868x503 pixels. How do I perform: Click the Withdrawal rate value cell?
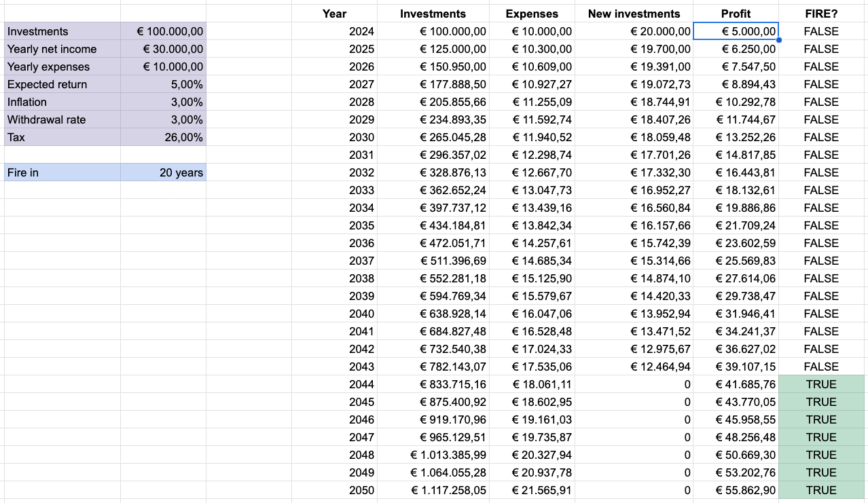[163, 119]
